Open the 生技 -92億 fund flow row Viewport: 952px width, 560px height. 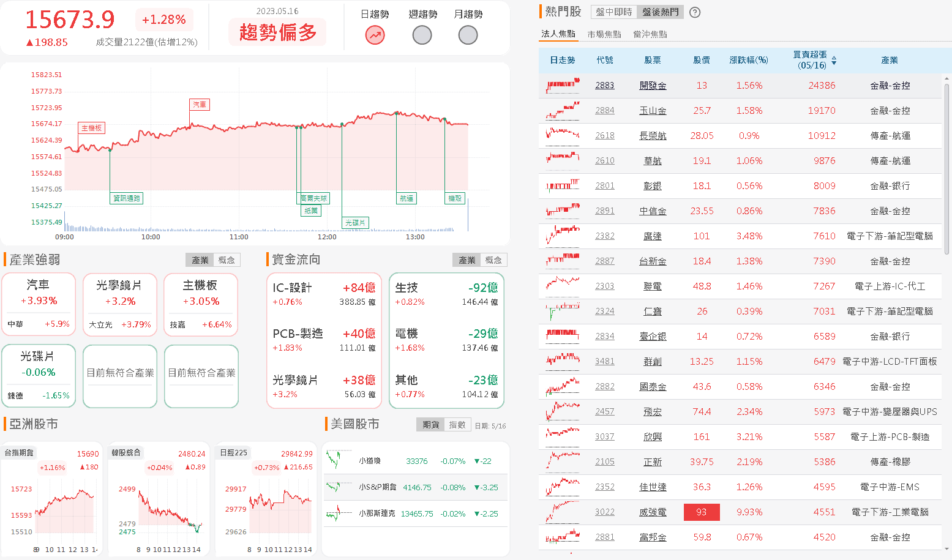coord(446,294)
